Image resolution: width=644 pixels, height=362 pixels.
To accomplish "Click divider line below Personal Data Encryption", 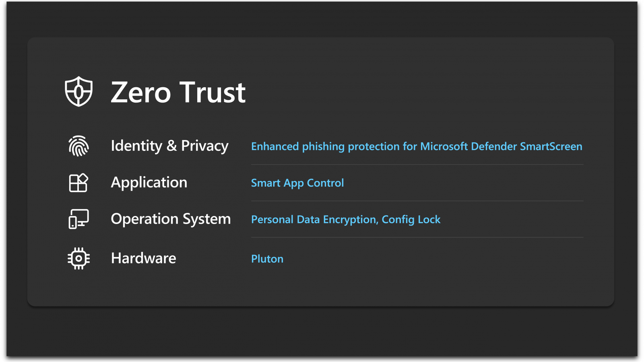I will click(417, 237).
